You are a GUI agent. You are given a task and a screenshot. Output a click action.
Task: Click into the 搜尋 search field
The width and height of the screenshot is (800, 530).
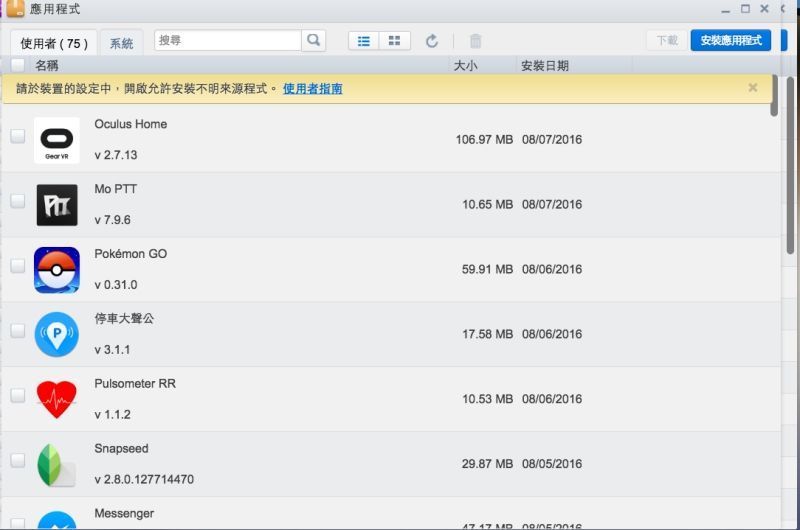tap(227, 41)
